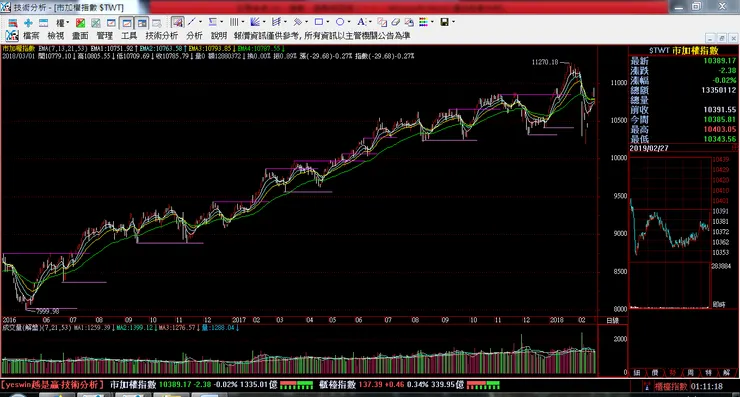The image size is (740, 397).
Task: Click the multicolor palette swatch icon
Action: [423, 22]
